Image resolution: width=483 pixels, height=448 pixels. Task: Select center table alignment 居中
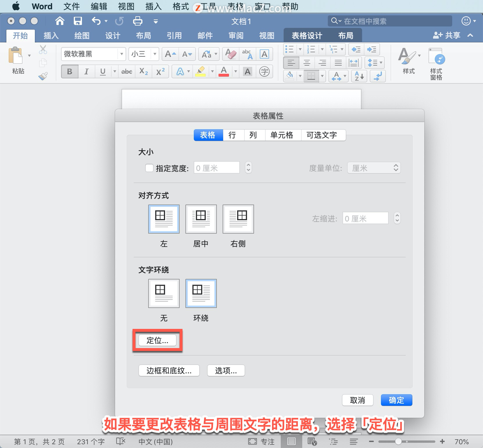(201, 219)
